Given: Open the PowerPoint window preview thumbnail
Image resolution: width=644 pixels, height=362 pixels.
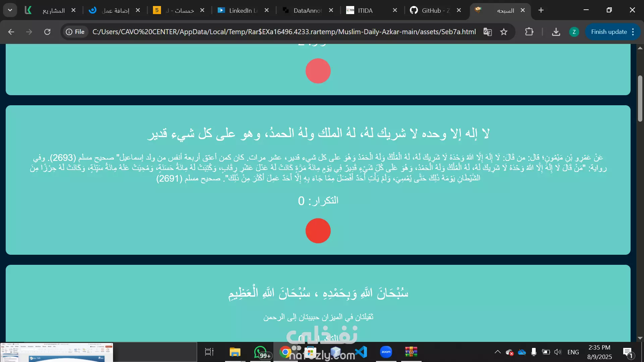Looking at the screenshot, I should pos(56,352).
